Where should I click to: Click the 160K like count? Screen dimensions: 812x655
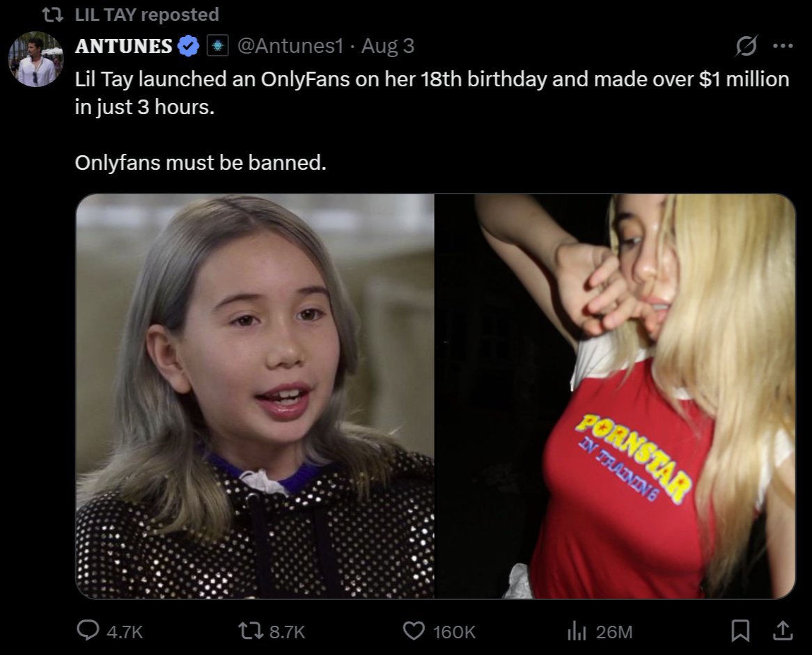pos(453,632)
